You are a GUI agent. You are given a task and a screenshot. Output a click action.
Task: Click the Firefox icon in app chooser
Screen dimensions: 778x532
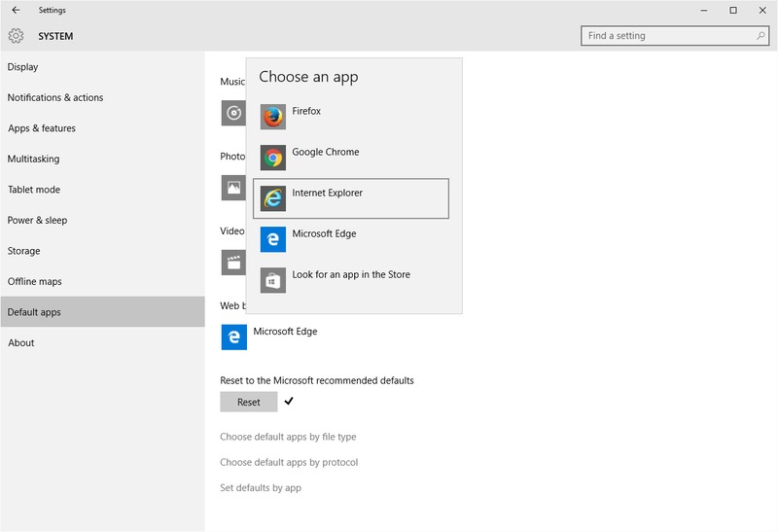pyautogui.click(x=273, y=117)
